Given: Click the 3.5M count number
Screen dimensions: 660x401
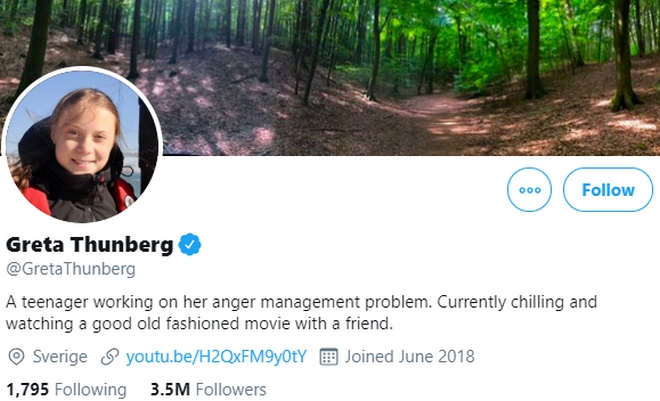Looking at the screenshot, I should [166, 389].
